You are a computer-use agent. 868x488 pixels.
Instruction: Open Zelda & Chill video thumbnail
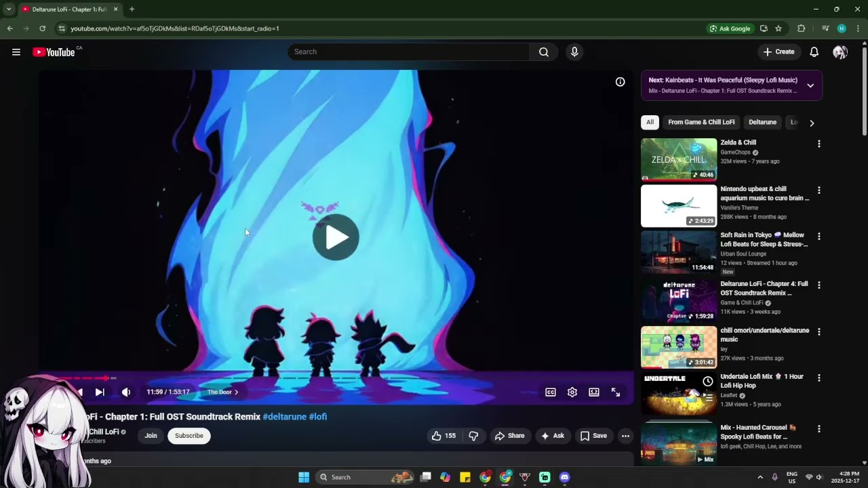(679, 159)
